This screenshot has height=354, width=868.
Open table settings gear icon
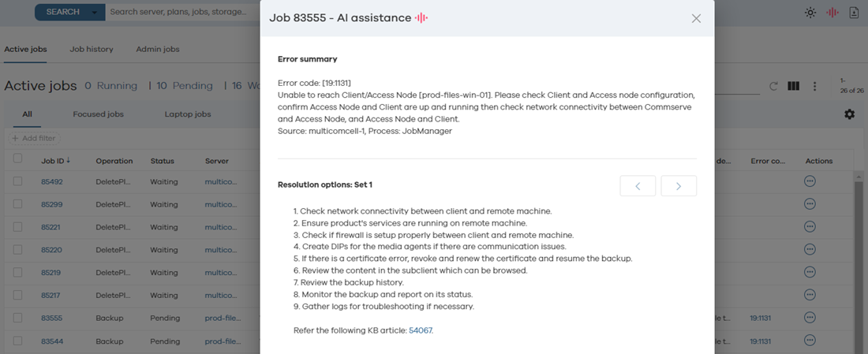coord(849,114)
